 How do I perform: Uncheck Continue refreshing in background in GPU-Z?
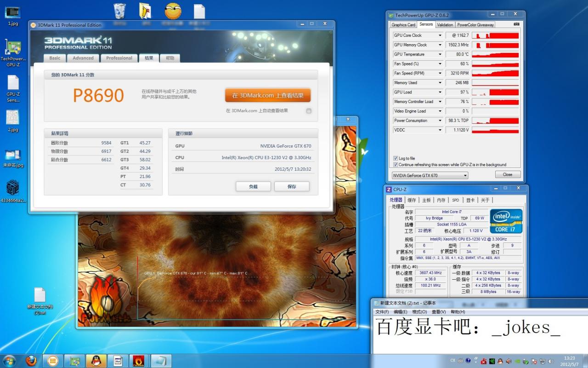point(396,164)
